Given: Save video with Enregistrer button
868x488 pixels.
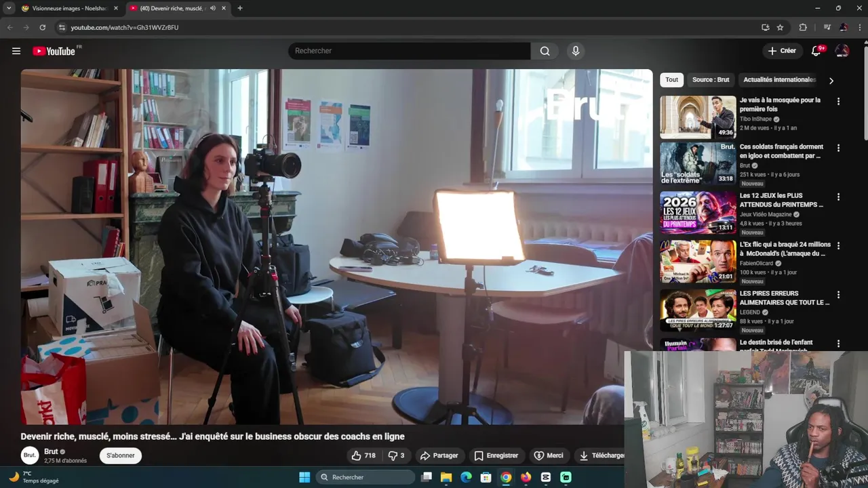Looking at the screenshot, I should (496, 455).
